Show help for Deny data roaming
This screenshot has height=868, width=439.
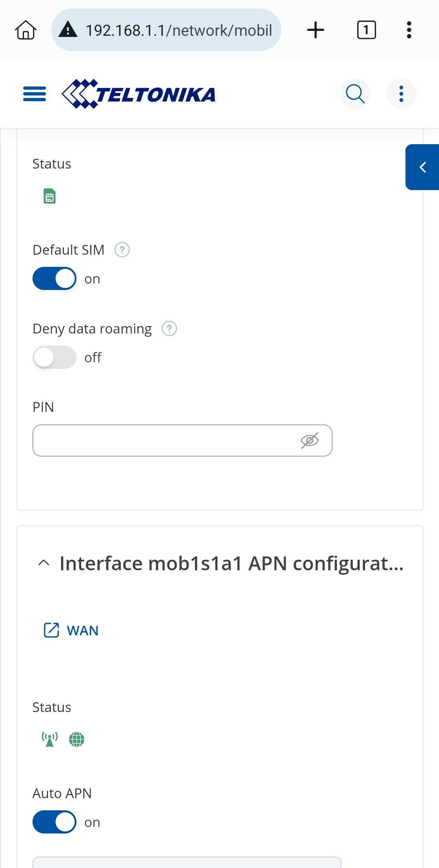tap(169, 329)
